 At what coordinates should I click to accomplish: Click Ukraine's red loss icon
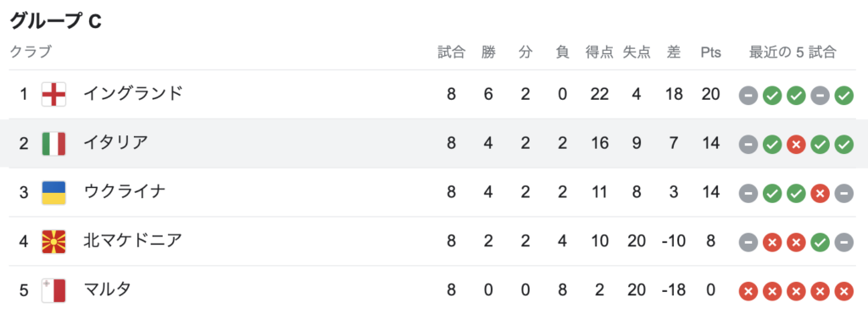click(820, 194)
